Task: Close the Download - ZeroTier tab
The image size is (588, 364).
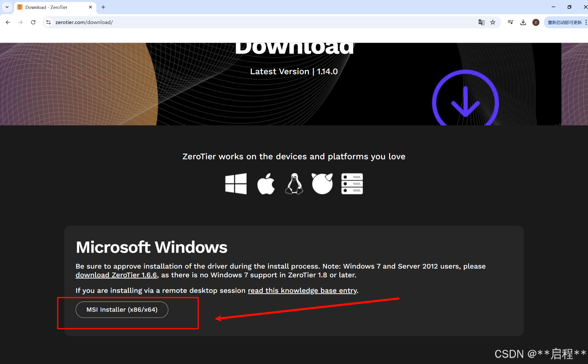Action: point(90,7)
